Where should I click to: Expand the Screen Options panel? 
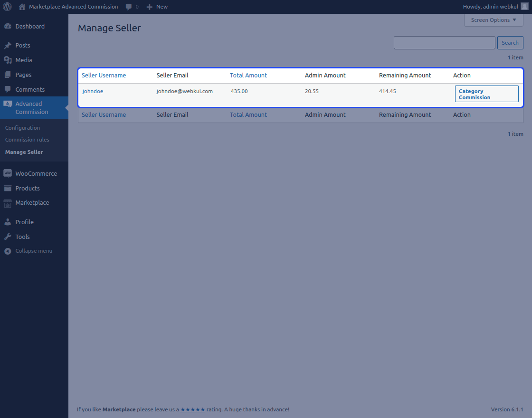point(493,20)
